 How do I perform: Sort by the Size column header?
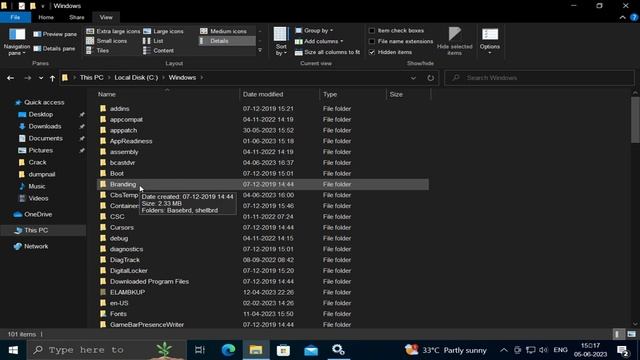(x=408, y=94)
